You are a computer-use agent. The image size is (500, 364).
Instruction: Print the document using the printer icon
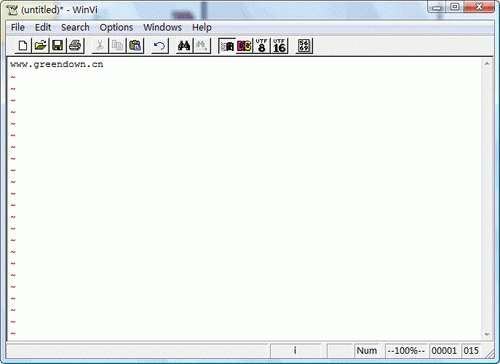(75, 46)
